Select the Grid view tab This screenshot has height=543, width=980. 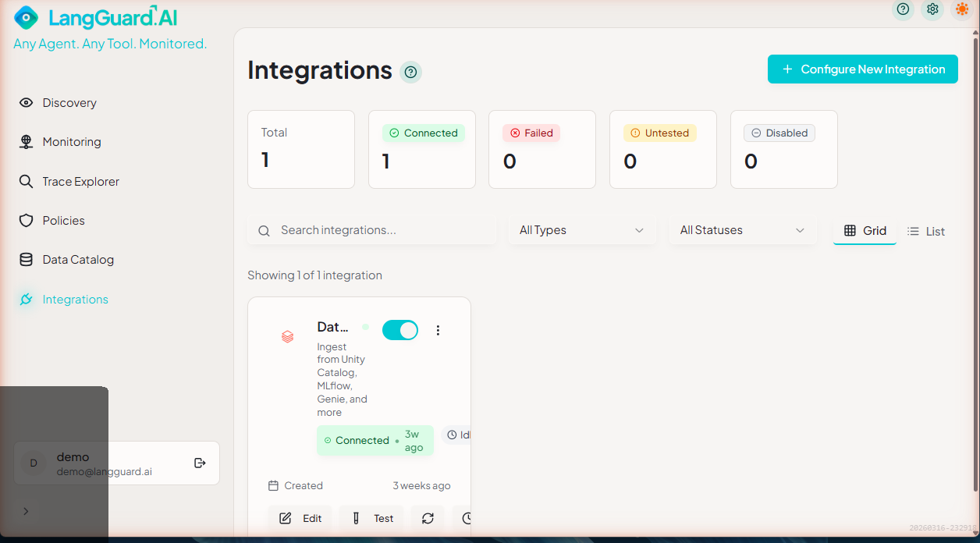pyautogui.click(x=865, y=231)
